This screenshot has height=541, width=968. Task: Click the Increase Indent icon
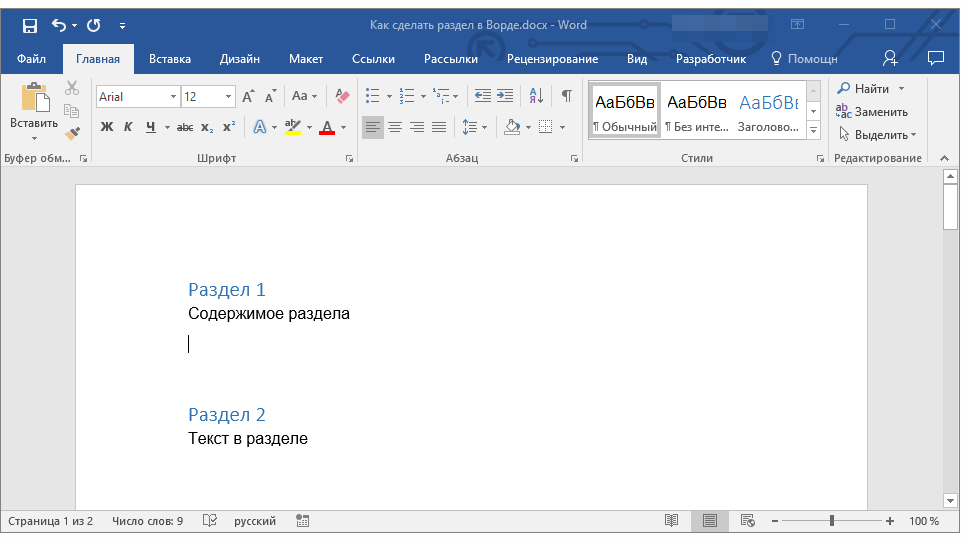point(505,96)
